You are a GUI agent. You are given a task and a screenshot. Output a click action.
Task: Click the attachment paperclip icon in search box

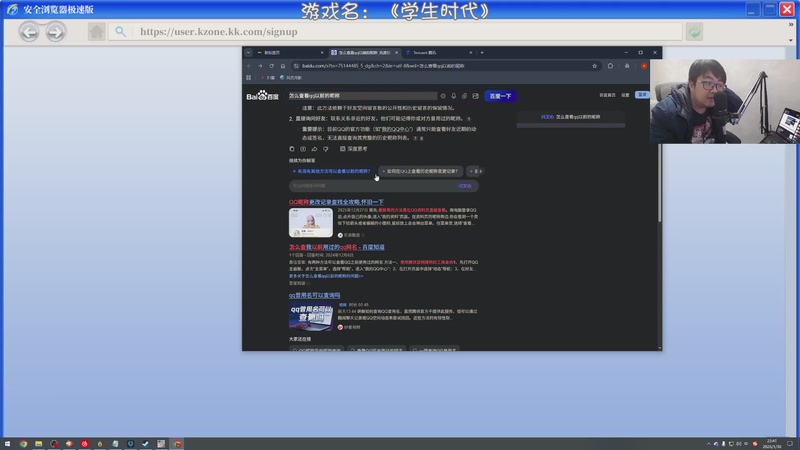coord(464,96)
